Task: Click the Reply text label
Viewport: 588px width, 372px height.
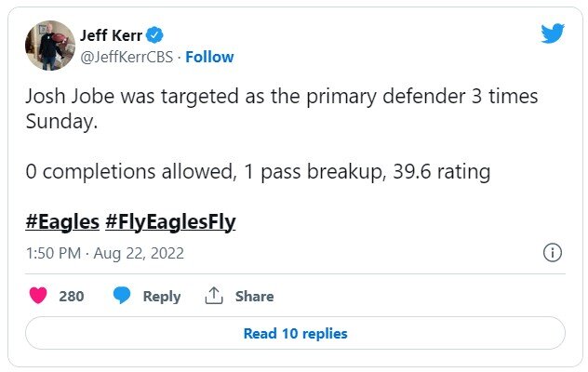Action: point(161,296)
